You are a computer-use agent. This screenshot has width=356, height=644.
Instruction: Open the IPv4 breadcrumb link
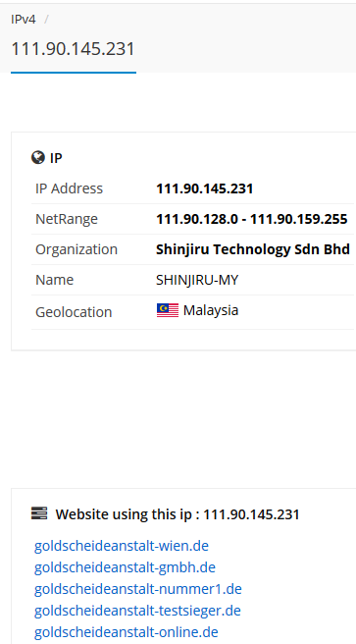24,20
